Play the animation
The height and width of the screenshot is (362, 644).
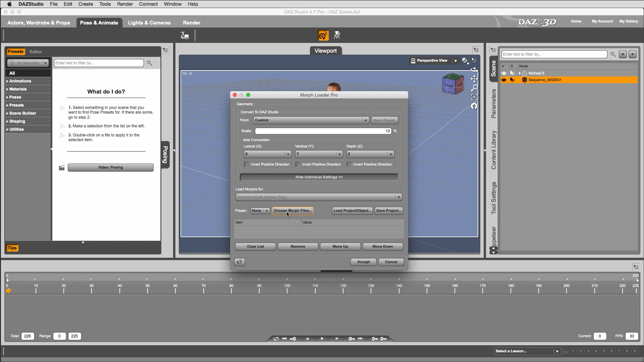click(322, 339)
